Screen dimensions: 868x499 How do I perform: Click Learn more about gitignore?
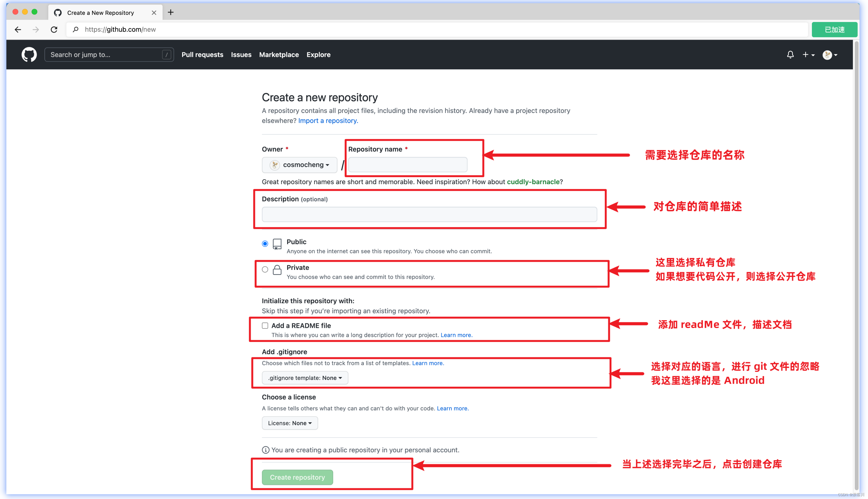(x=428, y=363)
